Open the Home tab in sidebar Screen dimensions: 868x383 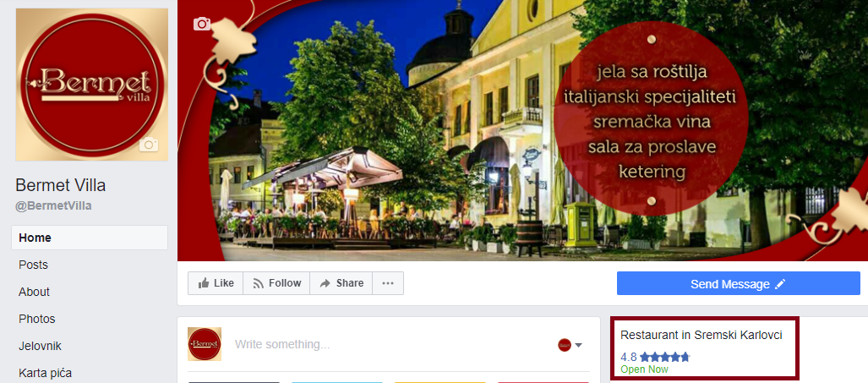(x=90, y=238)
